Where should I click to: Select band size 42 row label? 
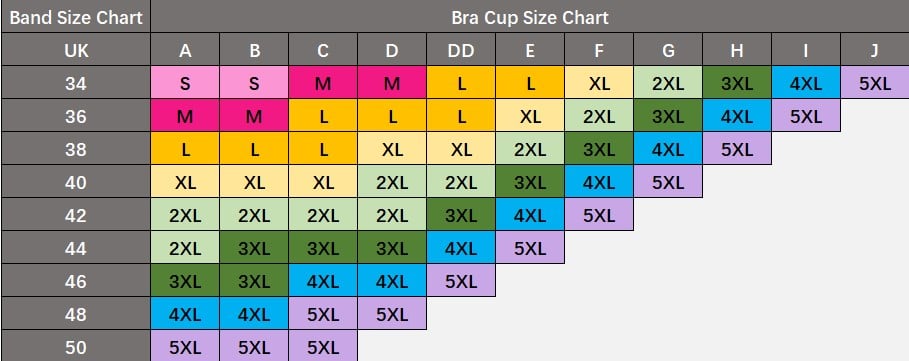click(x=75, y=214)
